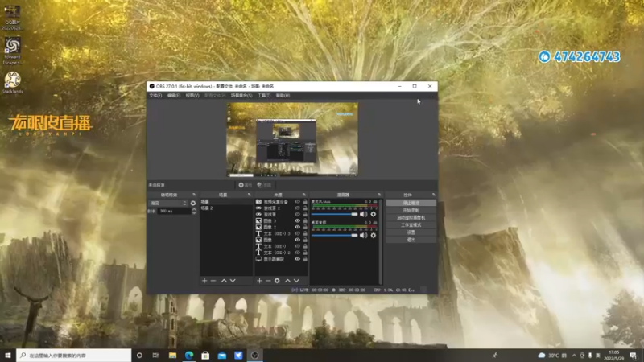
Task: Open the 编辑(E) menu
Action: 173,95
